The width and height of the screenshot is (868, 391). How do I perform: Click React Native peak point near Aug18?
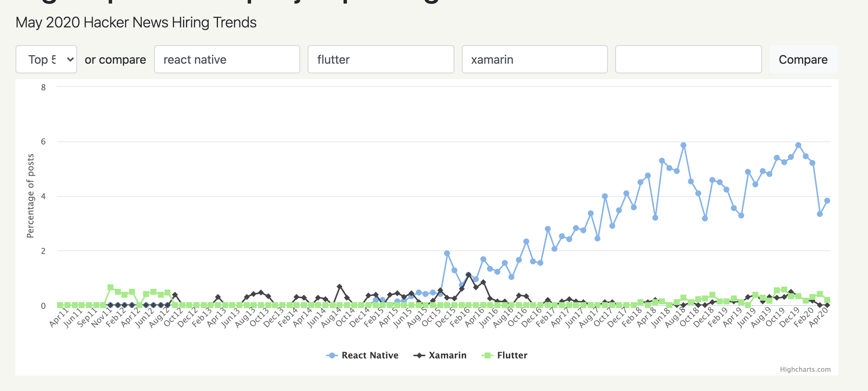point(683,145)
